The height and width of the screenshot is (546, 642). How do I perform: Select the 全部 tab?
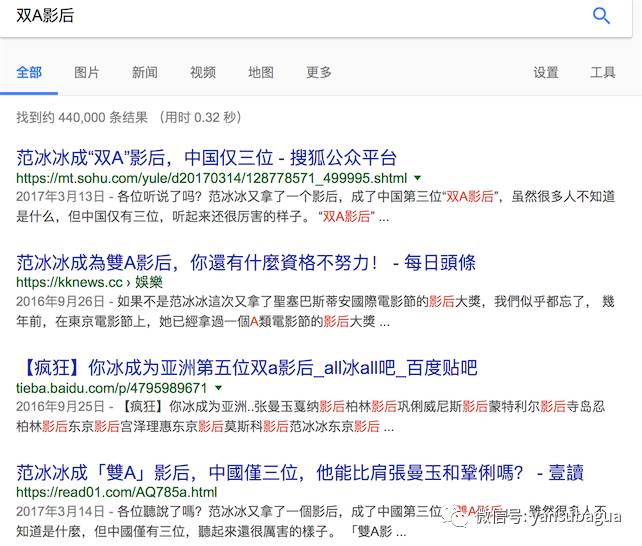(x=29, y=72)
